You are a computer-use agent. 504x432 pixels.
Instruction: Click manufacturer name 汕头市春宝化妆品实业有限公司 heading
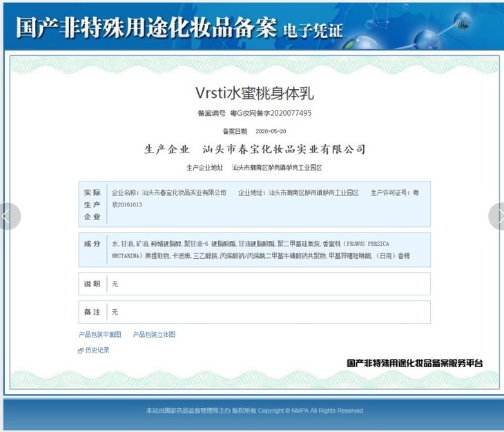[x=284, y=149]
